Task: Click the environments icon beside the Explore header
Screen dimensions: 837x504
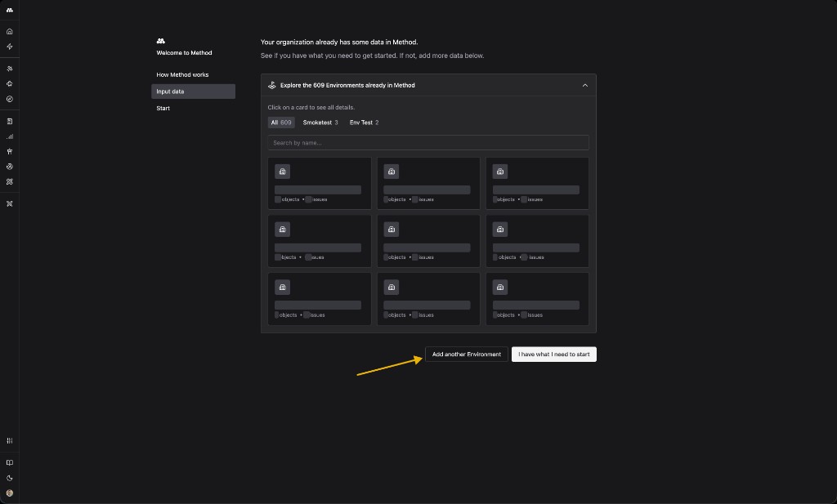Action: click(x=271, y=85)
